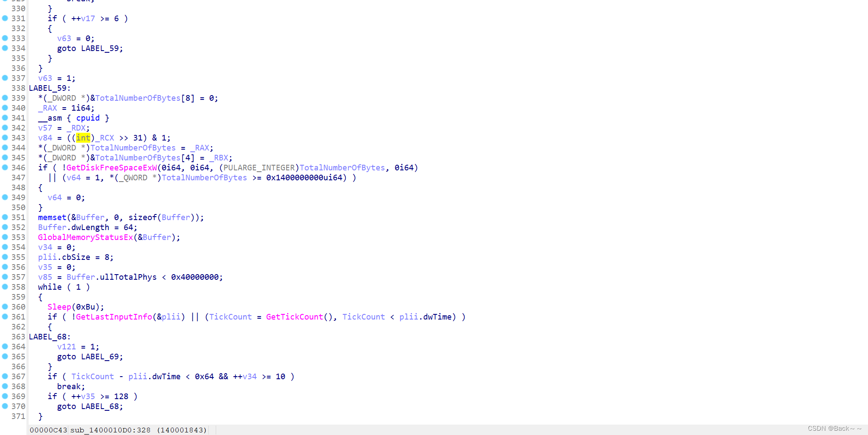Click sub_1400010D0:328 in the status bar
The image size is (868, 435).
110,430
